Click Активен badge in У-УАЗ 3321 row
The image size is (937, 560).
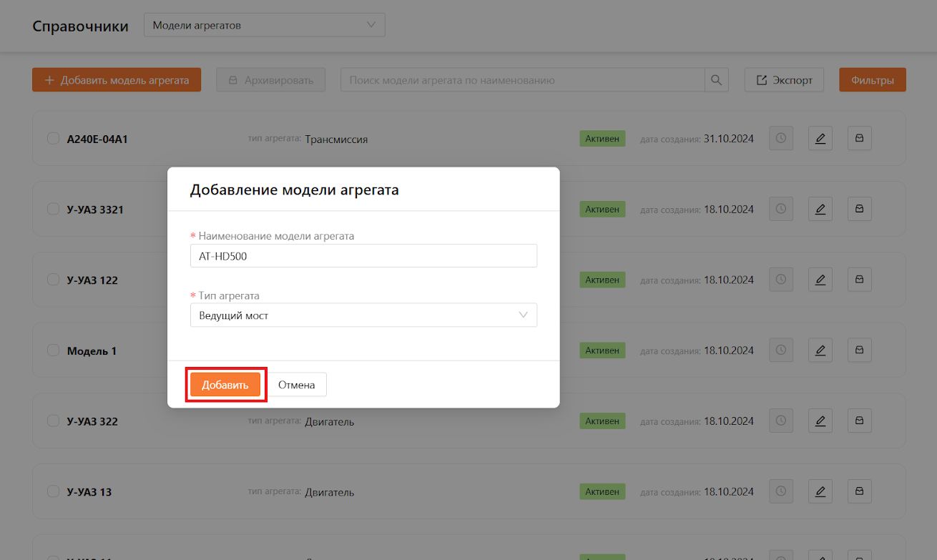[x=602, y=209]
